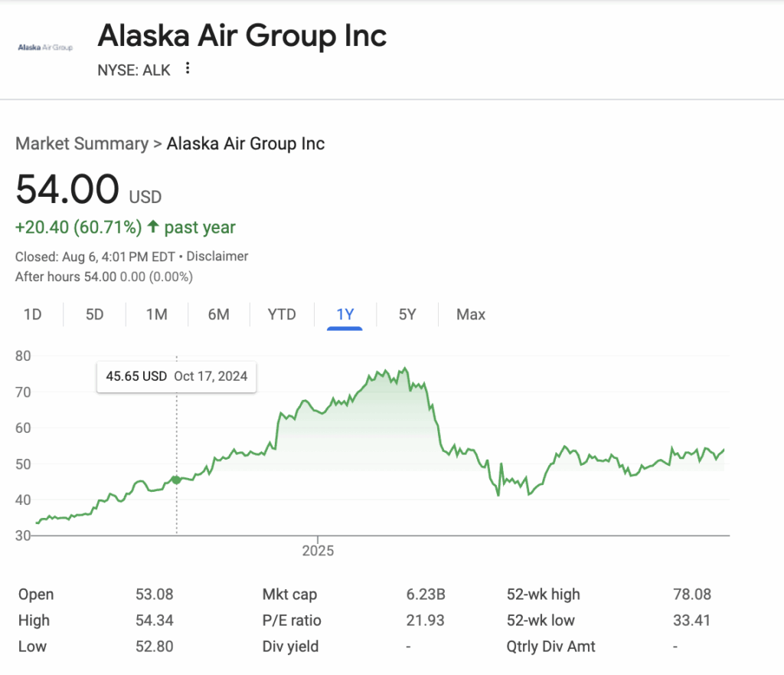This screenshot has height=675, width=784.
Task: Select the 1Y time range tab
Action: tap(345, 314)
